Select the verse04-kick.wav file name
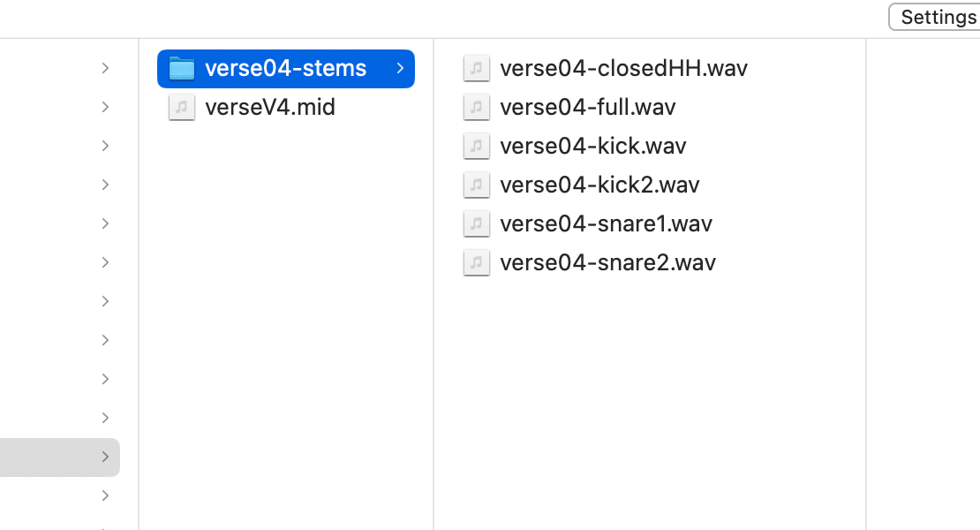 (x=592, y=146)
